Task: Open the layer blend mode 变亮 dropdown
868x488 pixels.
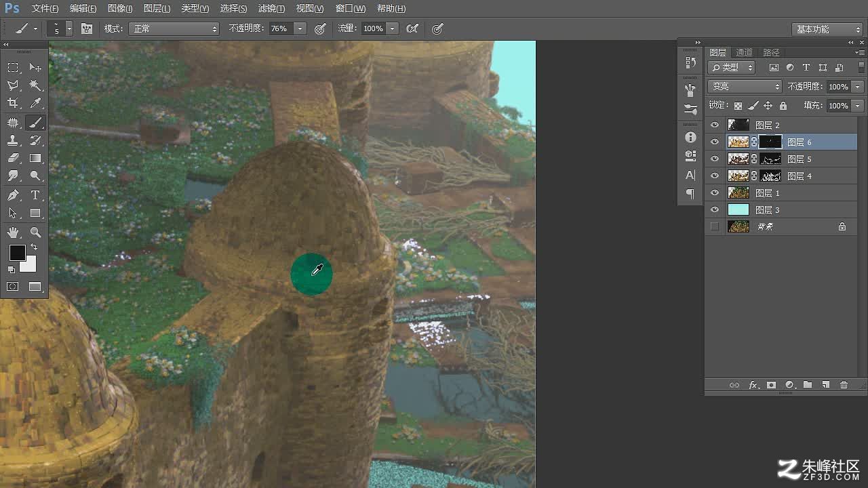Action: [745, 87]
